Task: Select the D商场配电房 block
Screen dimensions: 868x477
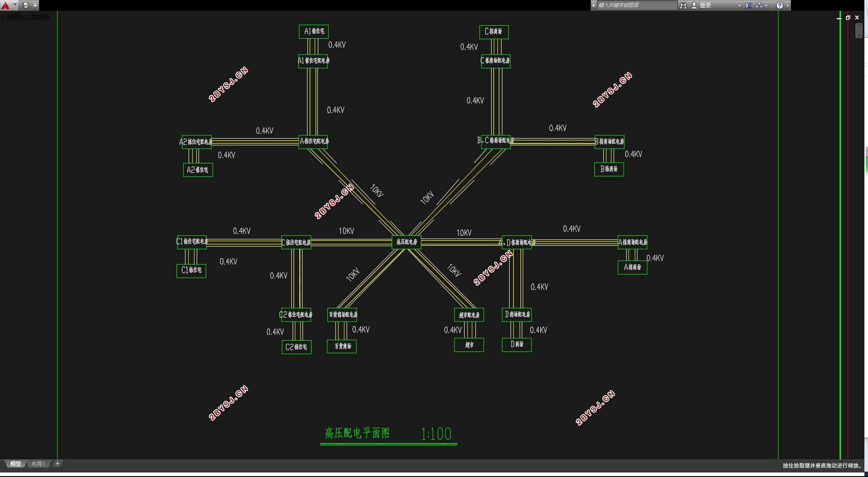Action: [x=517, y=315]
